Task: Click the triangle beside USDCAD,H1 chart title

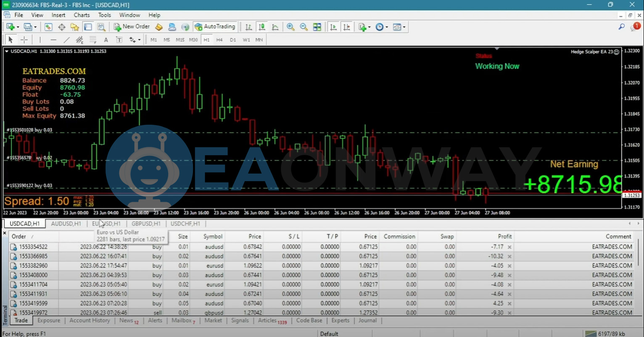Action: tap(7, 51)
